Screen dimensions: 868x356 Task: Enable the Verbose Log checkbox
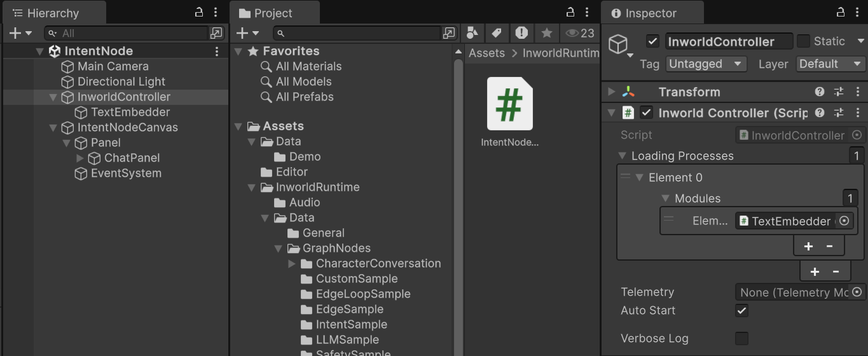coord(741,338)
